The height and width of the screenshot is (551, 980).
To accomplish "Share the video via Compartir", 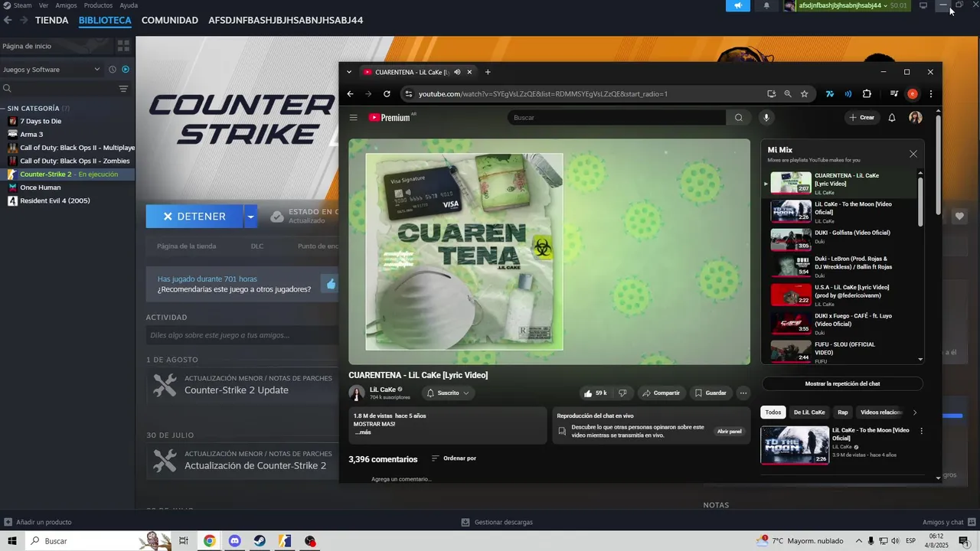I will 661,393.
